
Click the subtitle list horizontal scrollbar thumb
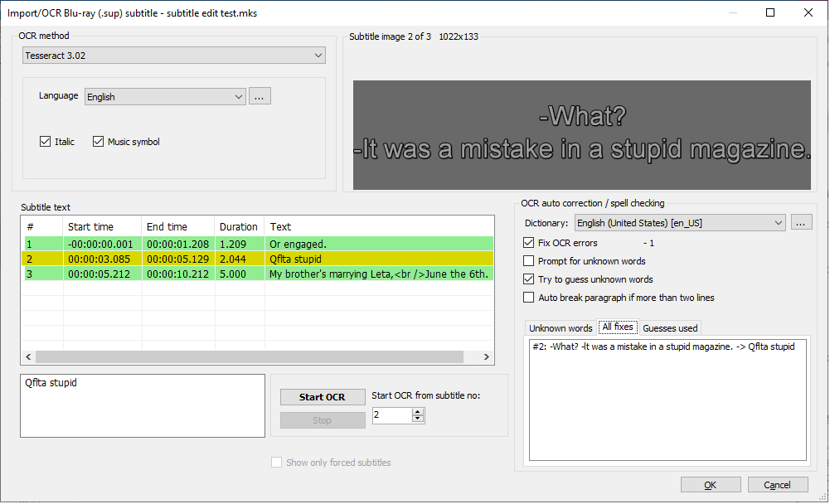click(x=250, y=357)
